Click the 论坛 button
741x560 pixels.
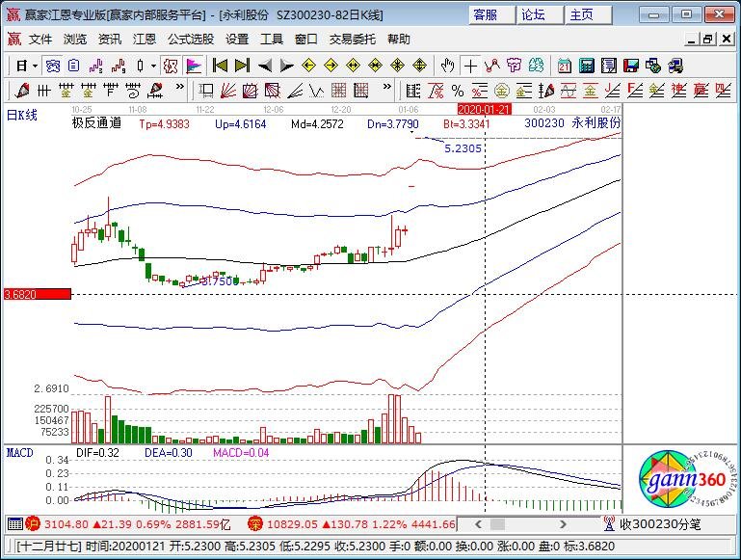pos(540,15)
